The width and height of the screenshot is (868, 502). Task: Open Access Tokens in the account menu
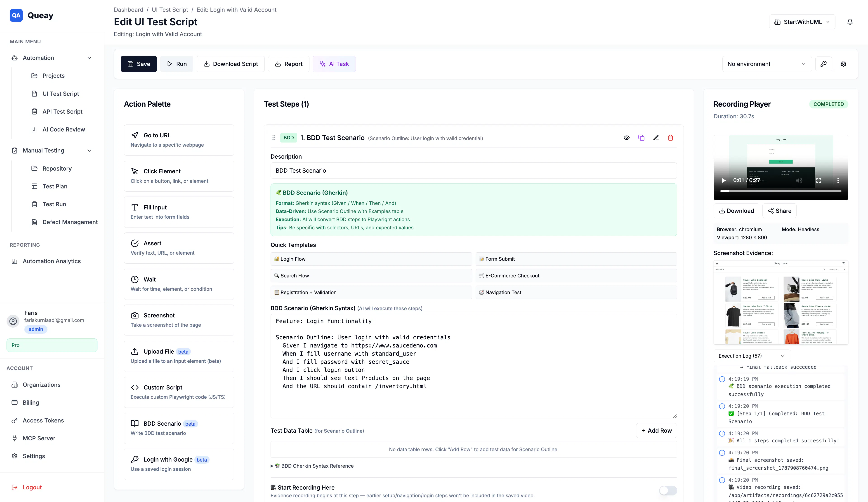point(43,420)
